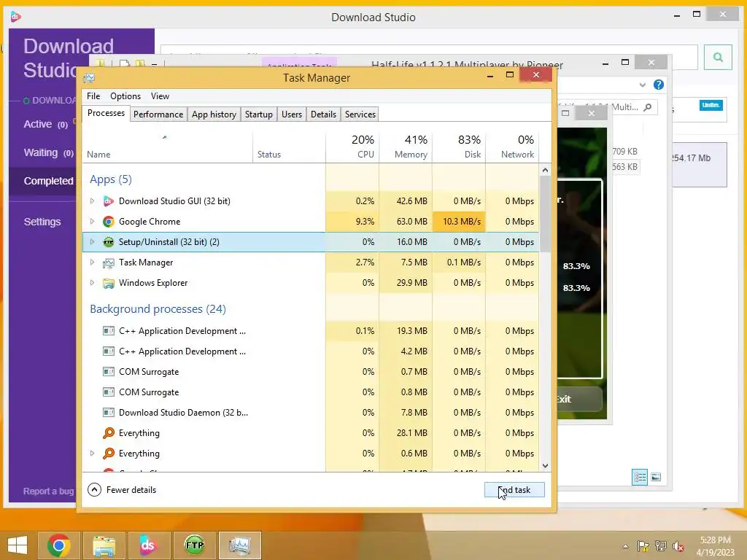Click the Setup/Uninstall process icon
Viewport: 747px width, 560px height.
pyautogui.click(x=109, y=242)
